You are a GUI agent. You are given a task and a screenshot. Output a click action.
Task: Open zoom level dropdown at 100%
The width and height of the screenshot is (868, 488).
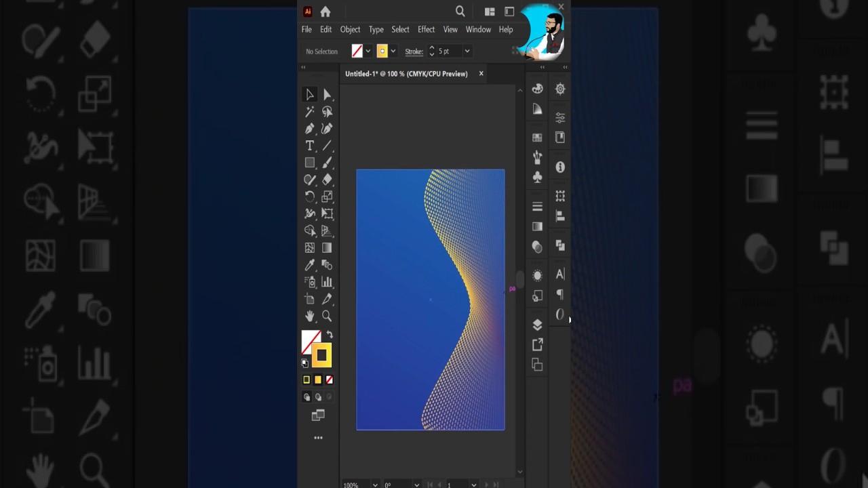coord(375,485)
